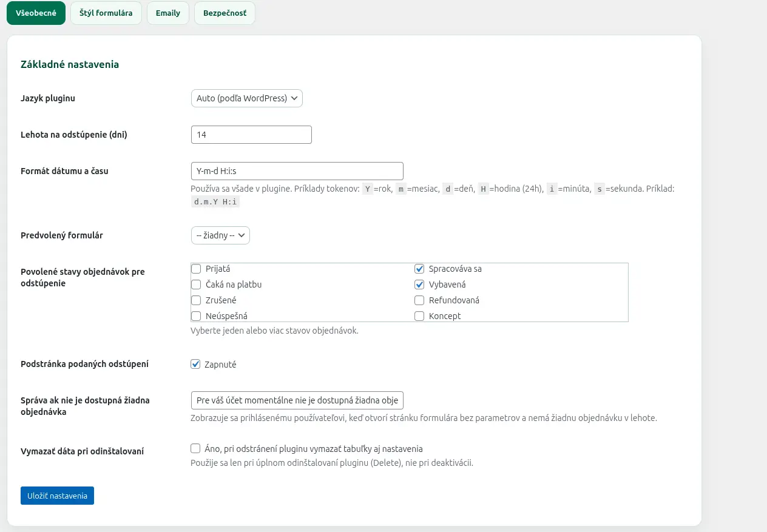Tick the Zrušené status checkbox

click(196, 300)
